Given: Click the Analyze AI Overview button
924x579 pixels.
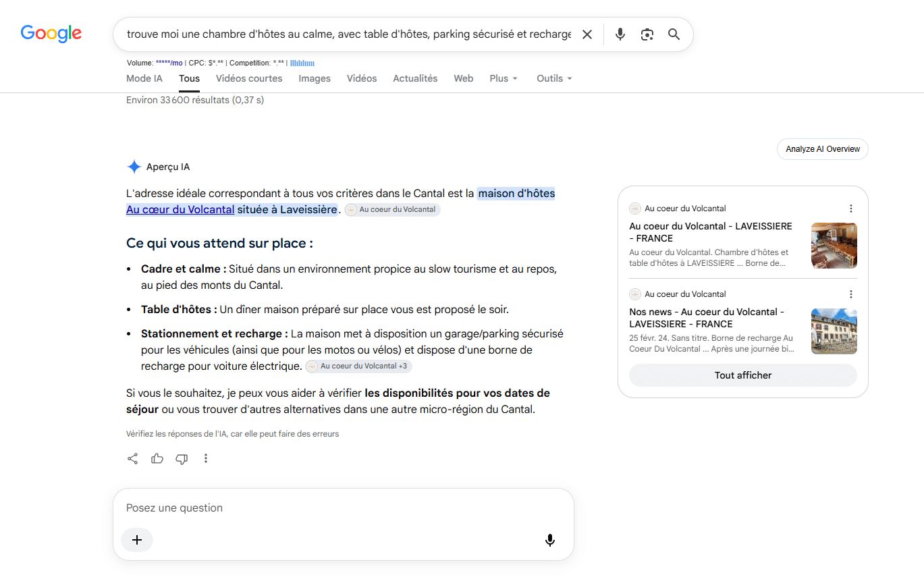Looking at the screenshot, I should pyautogui.click(x=823, y=149).
